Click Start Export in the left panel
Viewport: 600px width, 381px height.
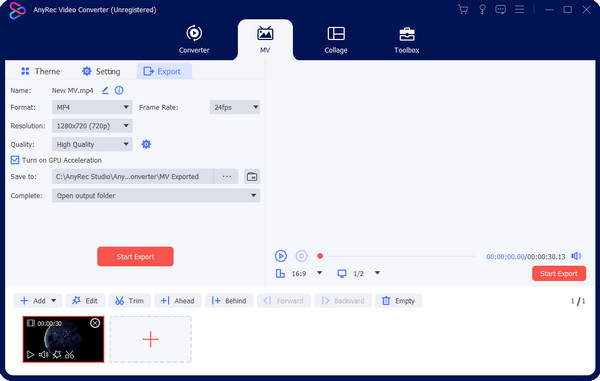click(135, 256)
